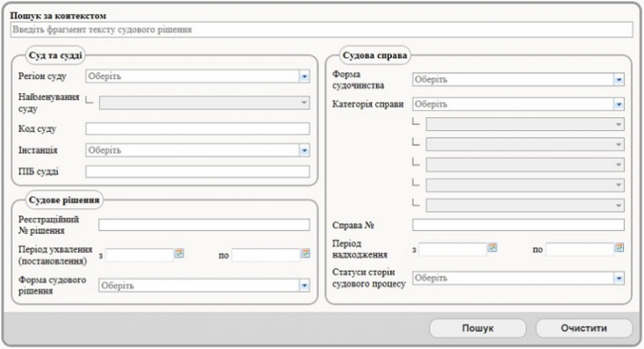
Task: Focus the Код суду input field
Action: (x=197, y=128)
